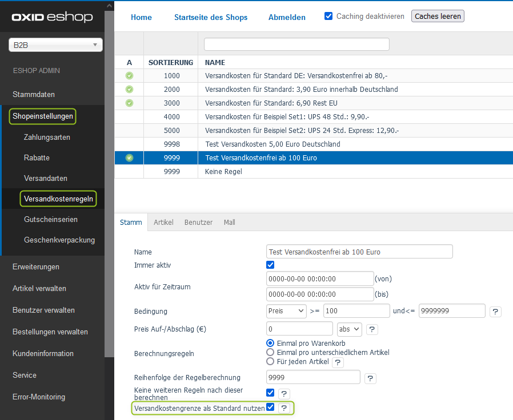Open Kundeninformation in the sidebar

point(43,353)
